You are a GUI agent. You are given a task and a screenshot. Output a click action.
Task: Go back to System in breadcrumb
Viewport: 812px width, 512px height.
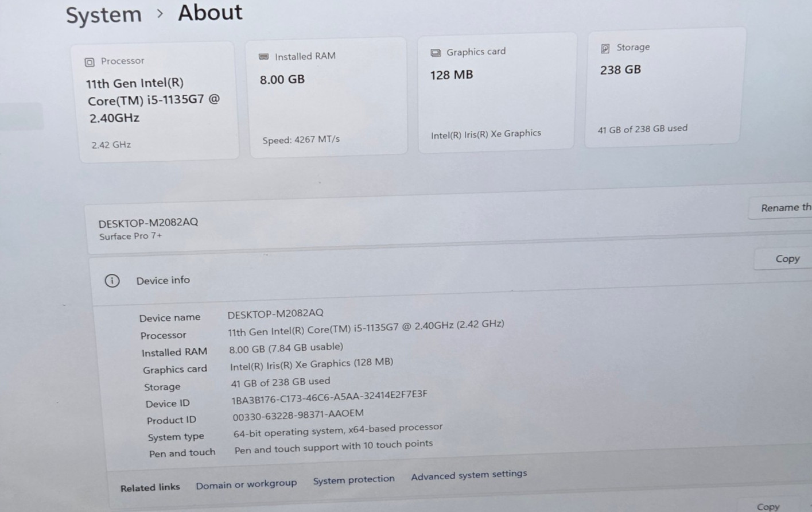coord(104,15)
